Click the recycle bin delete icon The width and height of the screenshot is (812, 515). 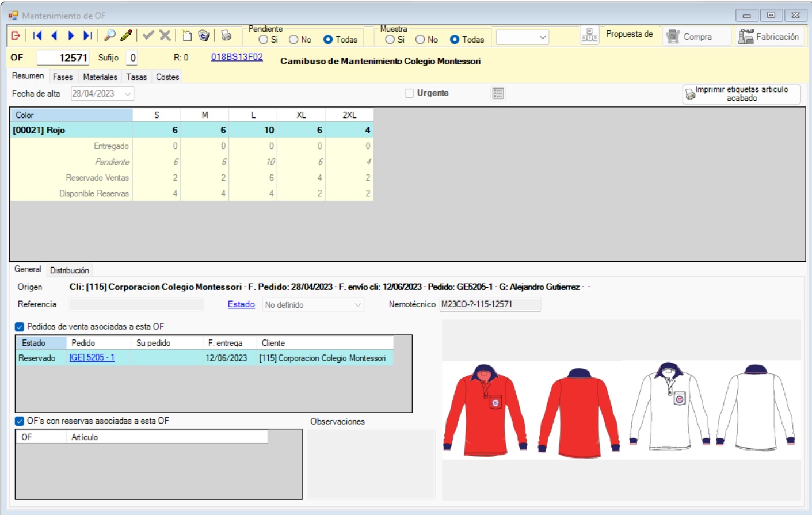pyautogui.click(x=204, y=36)
